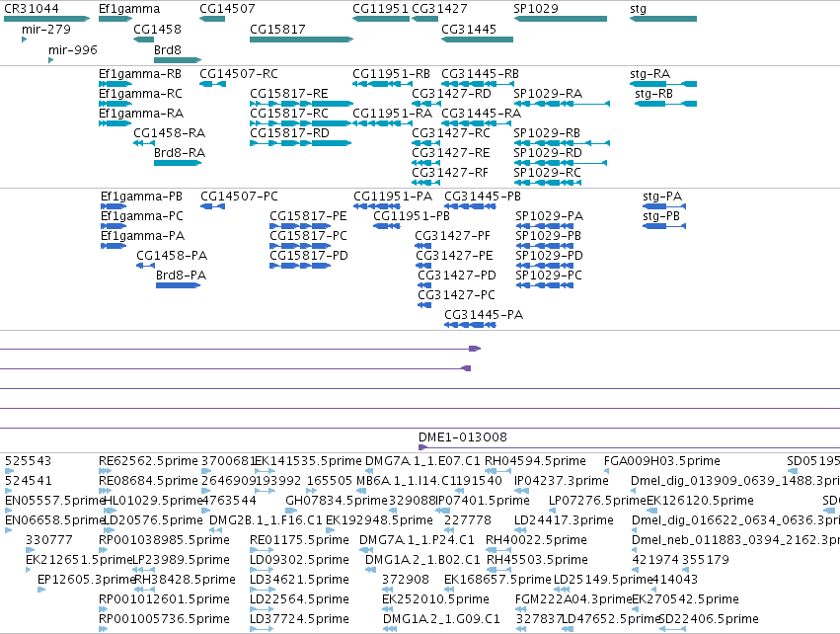This screenshot has height=634, width=840.
Task: Open the CG14507 gene label
Action: click(227, 9)
